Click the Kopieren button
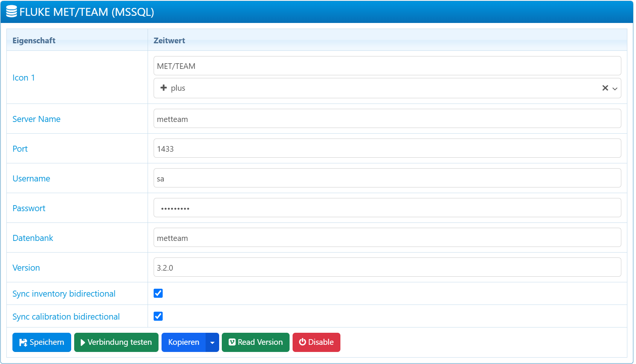This screenshot has width=636, height=364. (x=184, y=343)
